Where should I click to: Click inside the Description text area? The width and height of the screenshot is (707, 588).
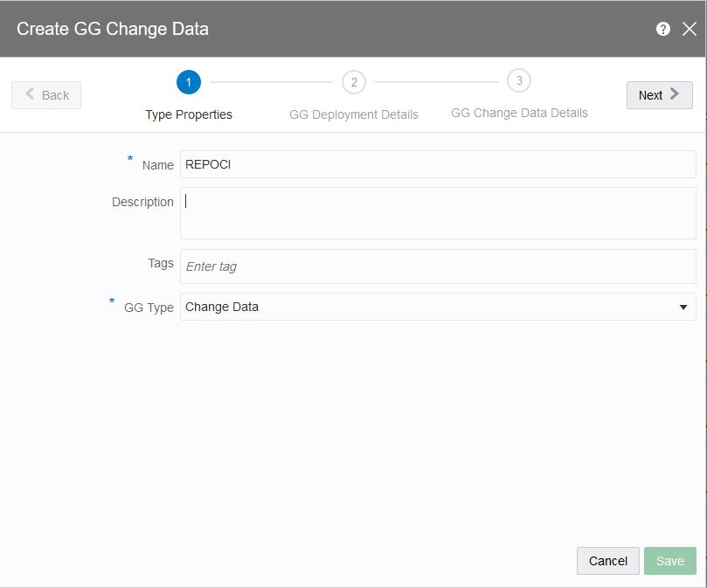click(438, 213)
